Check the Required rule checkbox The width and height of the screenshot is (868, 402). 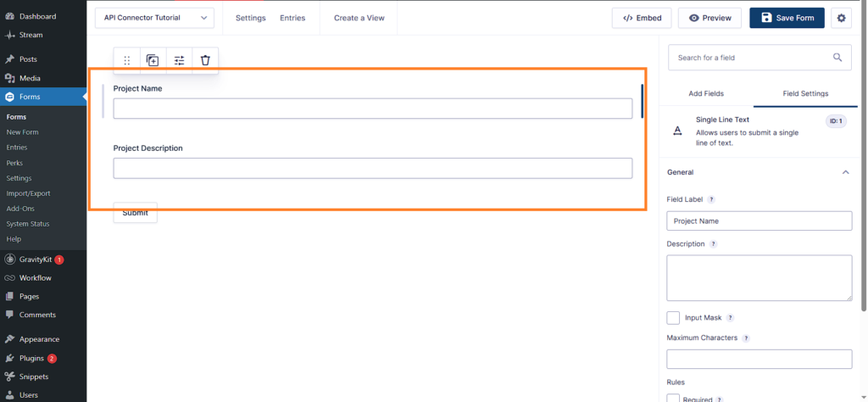(x=673, y=398)
